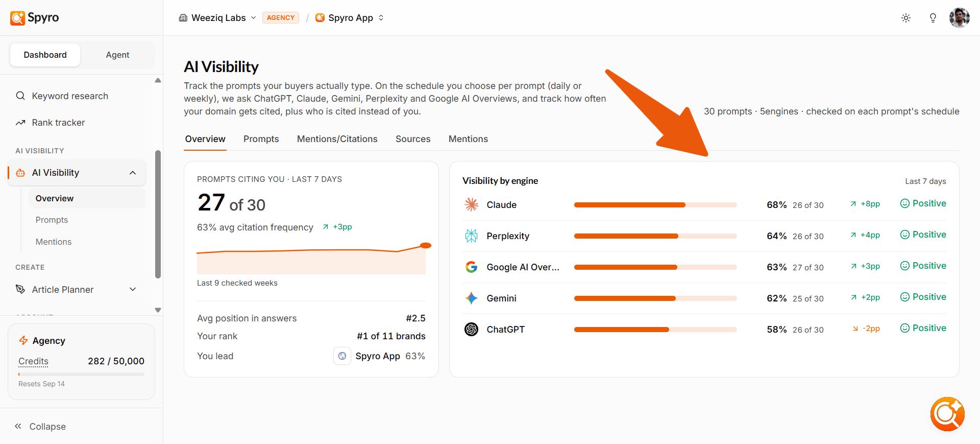Click the Credits link
The image size is (980, 444).
pyautogui.click(x=33, y=361)
